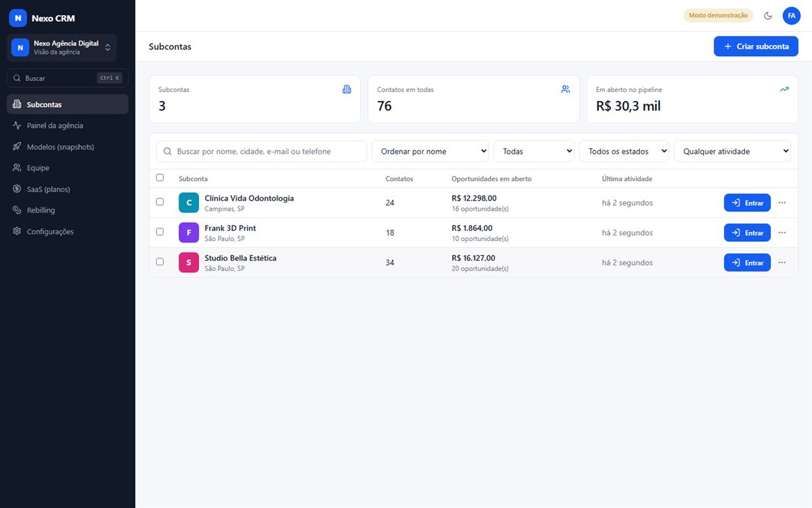Click the building icon in Subcontas card

(347, 89)
